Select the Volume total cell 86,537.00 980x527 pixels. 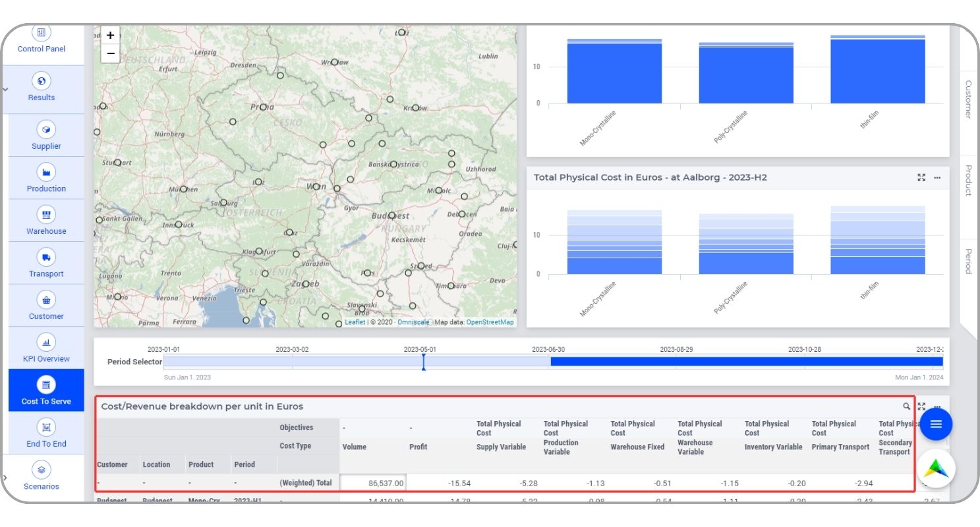[372, 483]
